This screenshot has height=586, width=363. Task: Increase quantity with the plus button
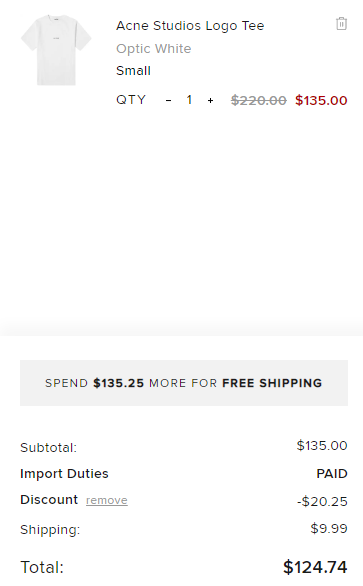[210, 100]
